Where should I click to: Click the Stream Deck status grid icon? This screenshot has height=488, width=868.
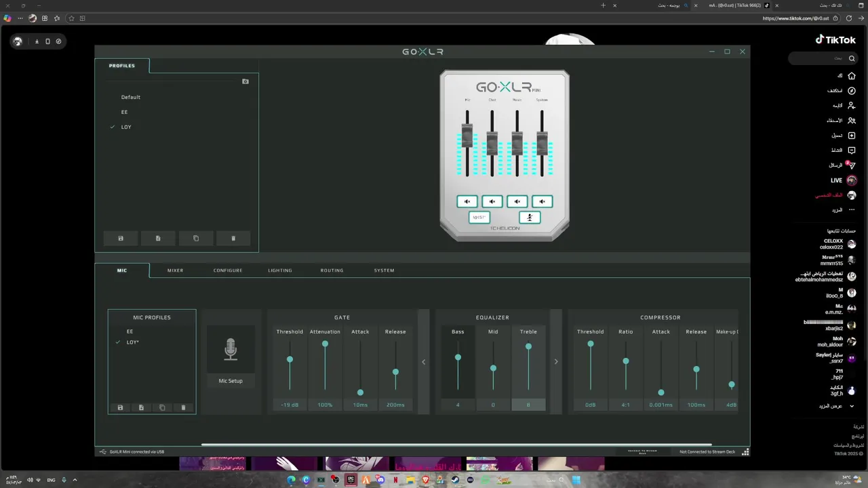745,451
